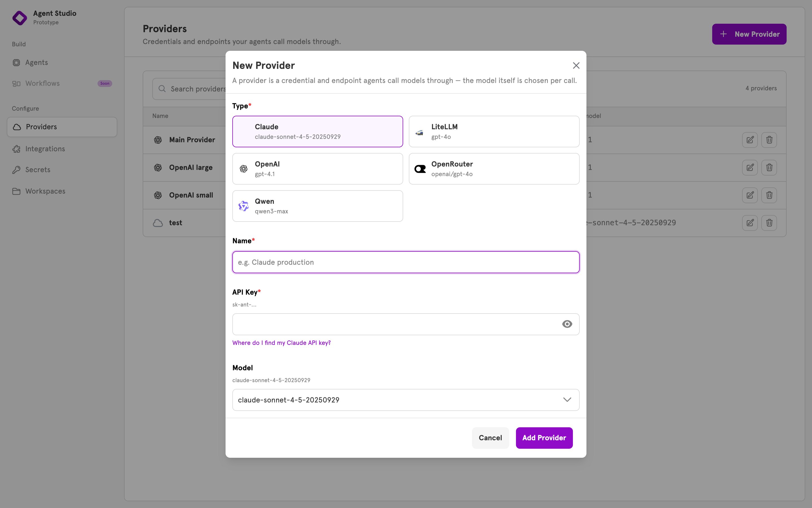Viewport: 812px width, 508px height.
Task: Click the OpenRouter logo icon
Action: [420, 169]
